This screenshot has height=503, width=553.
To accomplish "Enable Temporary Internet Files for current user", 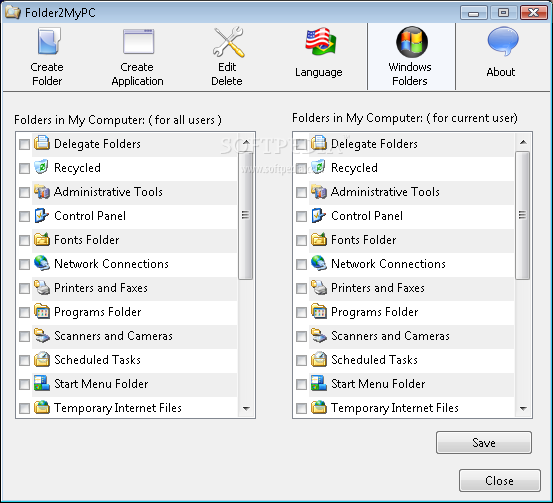I will pyautogui.click(x=302, y=408).
